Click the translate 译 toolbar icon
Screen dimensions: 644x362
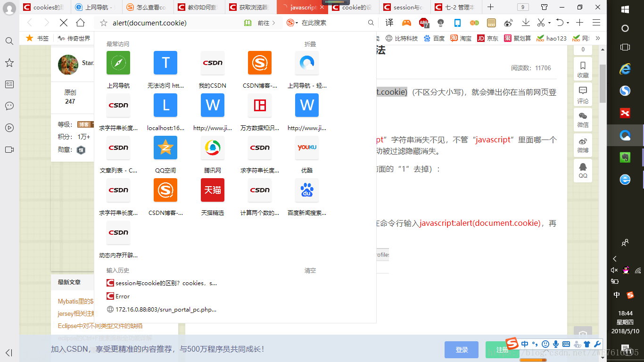tap(389, 23)
